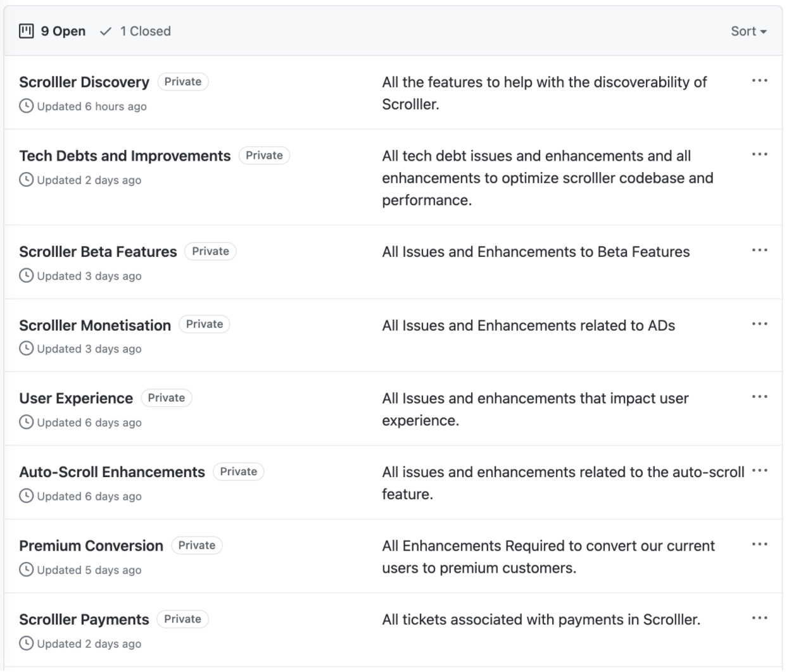Click the Private badge on Scrolller Monetisation

point(205,325)
